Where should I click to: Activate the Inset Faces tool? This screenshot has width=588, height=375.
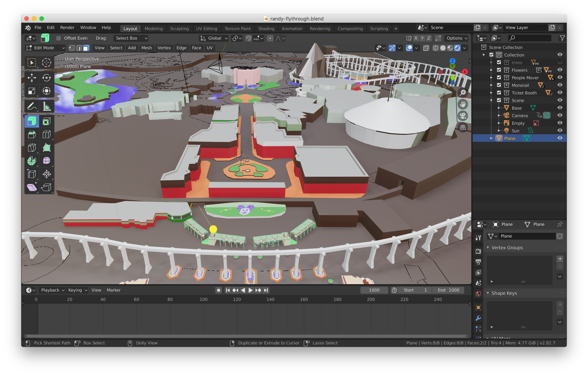click(x=46, y=122)
